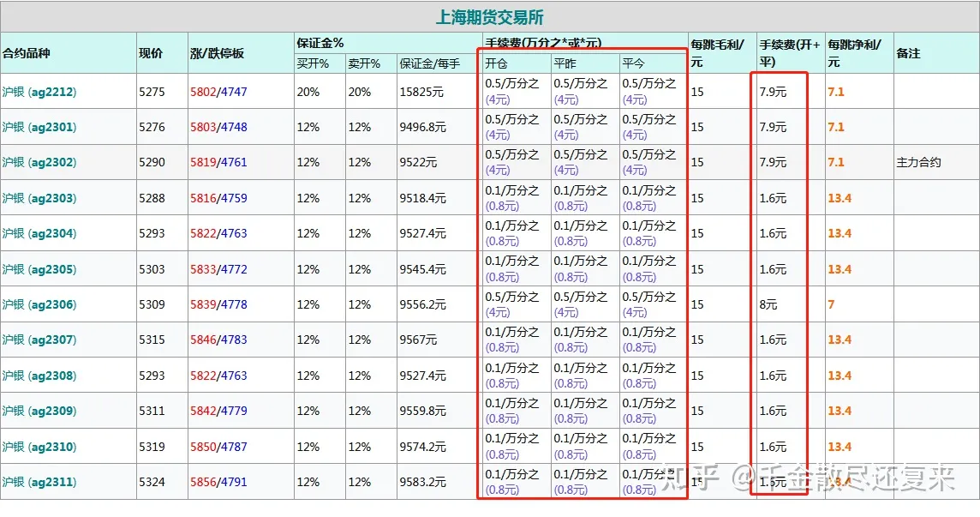Open the 沪银 (ag2305) contract link
This screenshot has width=980, height=517.
39,269
